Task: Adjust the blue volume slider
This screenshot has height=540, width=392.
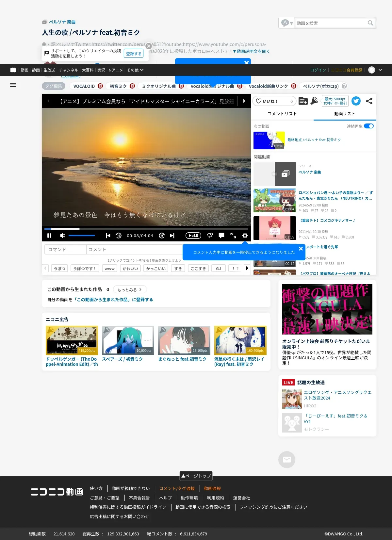Action: pos(82,236)
